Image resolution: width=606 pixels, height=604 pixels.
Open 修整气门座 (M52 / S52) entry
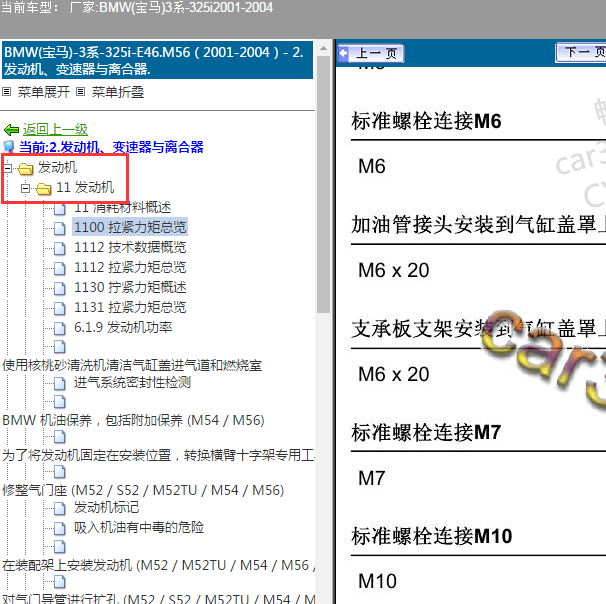[x=143, y=490]
